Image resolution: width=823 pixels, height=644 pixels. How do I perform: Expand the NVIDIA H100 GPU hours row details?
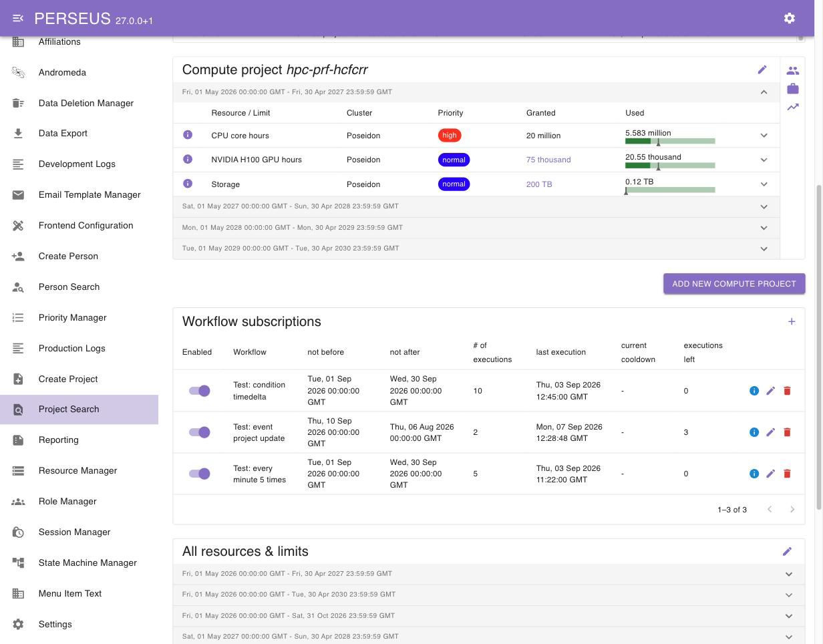click(x=764, y=160)
